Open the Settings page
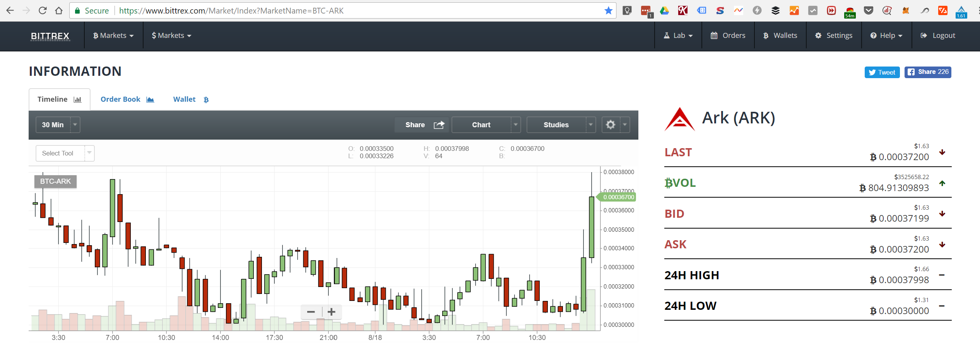Image resolution: width=980 pixels, height=357 pixels. click(833, 36)
